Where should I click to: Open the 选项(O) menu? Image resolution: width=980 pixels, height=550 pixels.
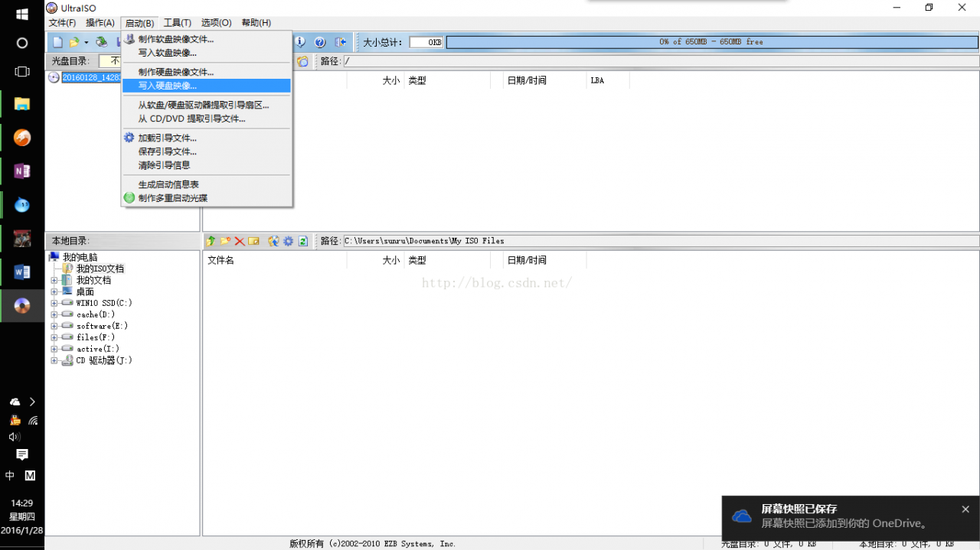click(217, 23)
